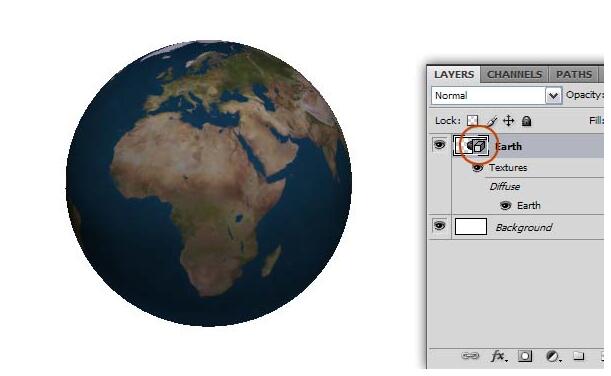The height and width of the screenshot is (376, 611).
Task: Toggle lock image pixels brush icon
Action: pyautogui.click(x=492, y=121)
